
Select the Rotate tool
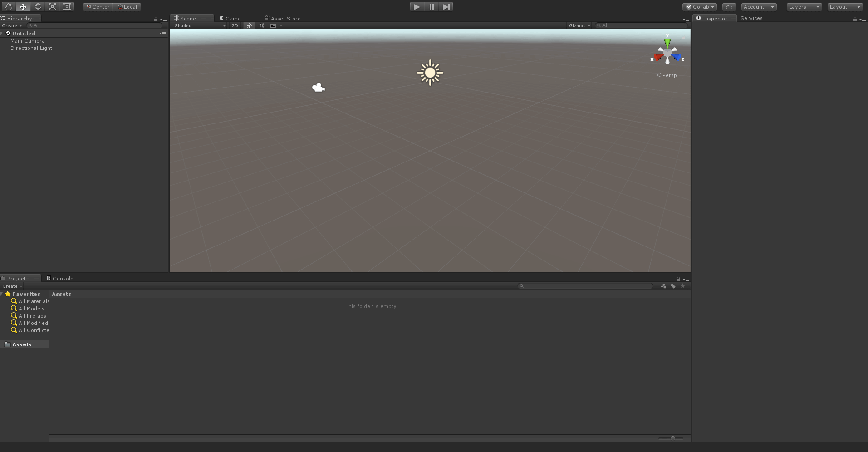38,6
